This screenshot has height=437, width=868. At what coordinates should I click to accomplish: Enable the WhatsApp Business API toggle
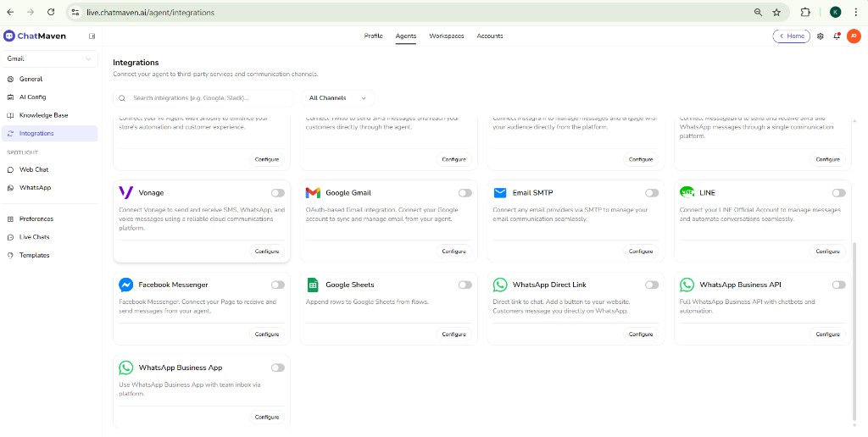(x=838, y=285)
